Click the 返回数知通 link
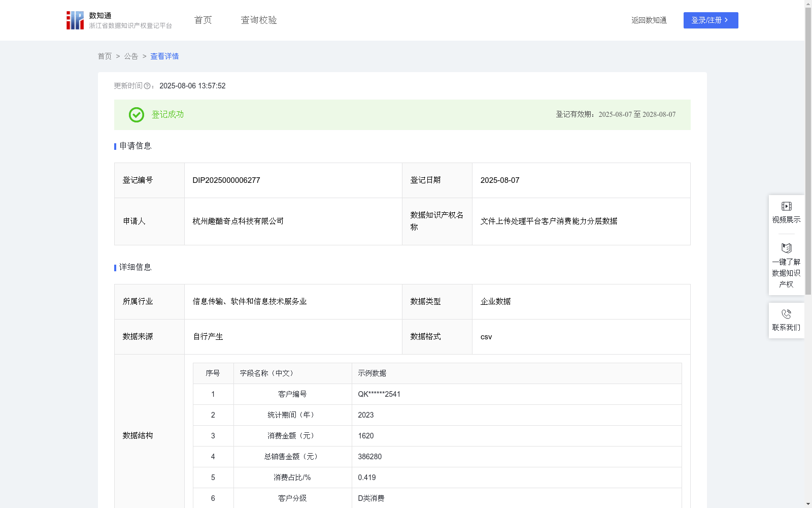Screen dimensions: 812x508 click(649, 20)
